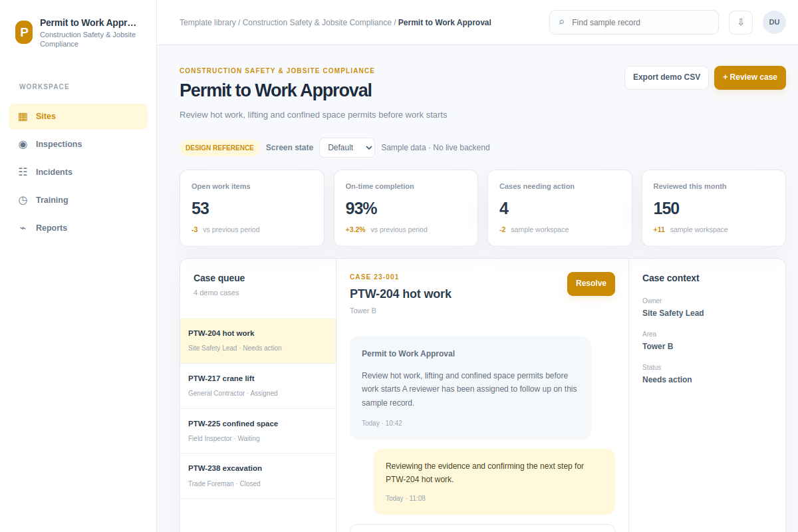
Task: Resolve the PTW-204 hot work case
Action: coord(591,283)
